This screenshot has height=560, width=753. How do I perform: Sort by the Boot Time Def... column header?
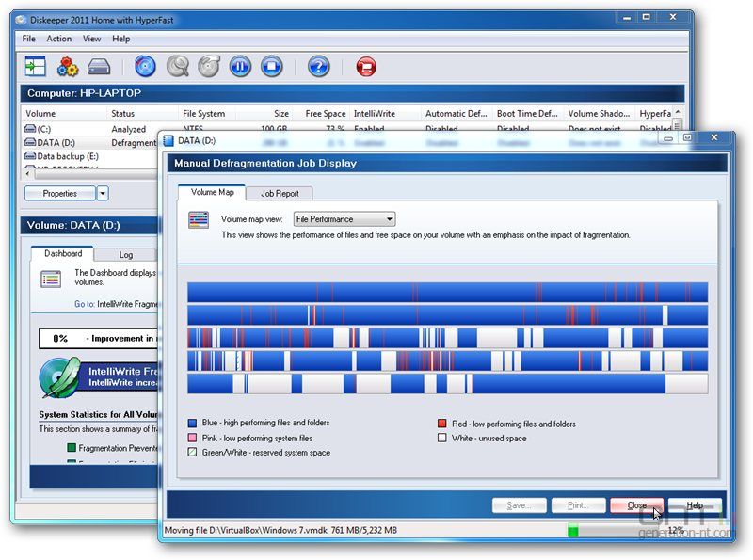(x=528, y=113)
